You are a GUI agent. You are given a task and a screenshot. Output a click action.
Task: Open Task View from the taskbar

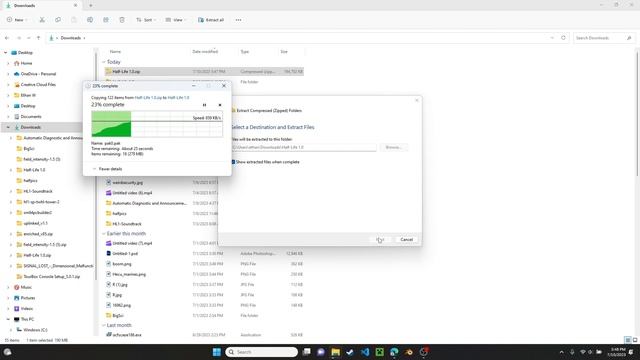[x=307, y=352]
